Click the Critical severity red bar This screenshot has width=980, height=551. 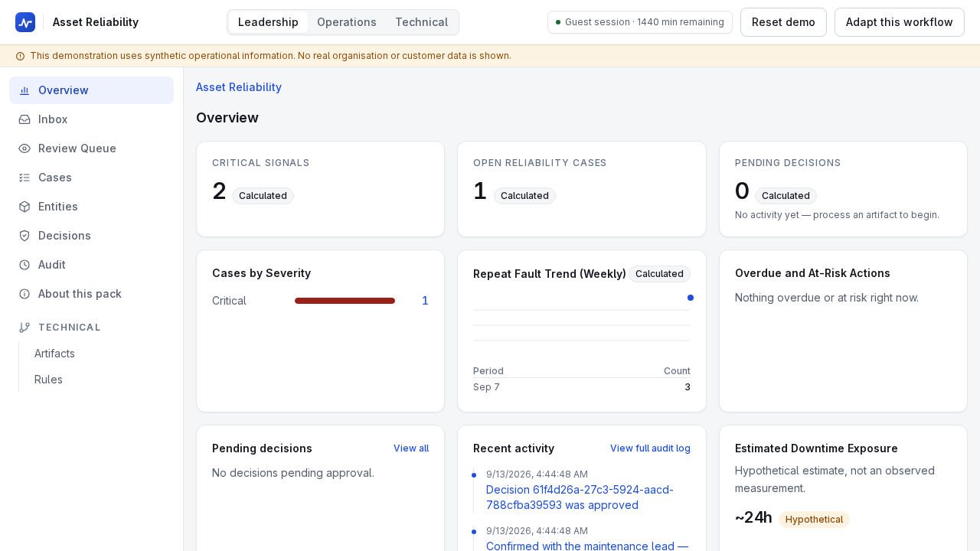[x=345, y=301]
